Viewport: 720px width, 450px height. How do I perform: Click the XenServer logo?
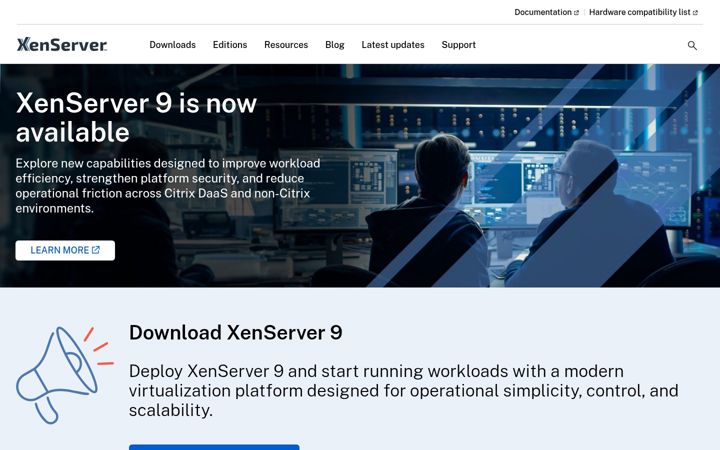click(x=62, y=45)
